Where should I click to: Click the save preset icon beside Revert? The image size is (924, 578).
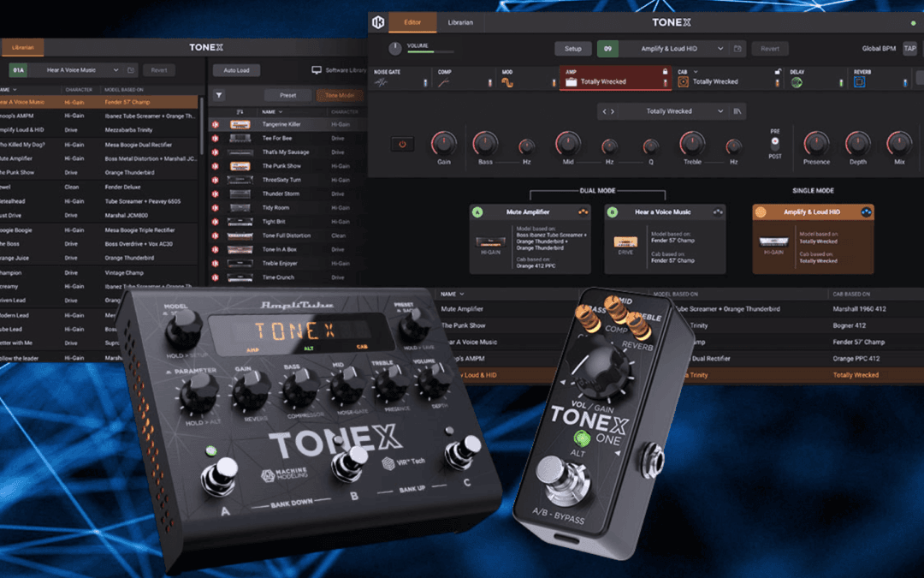[738, 49]
